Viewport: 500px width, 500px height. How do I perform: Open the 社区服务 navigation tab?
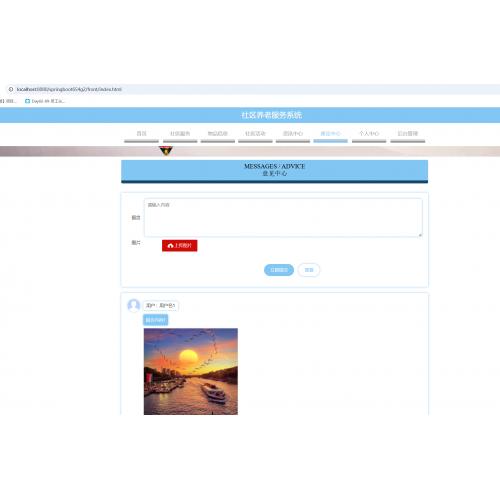(x=180, y=134)
